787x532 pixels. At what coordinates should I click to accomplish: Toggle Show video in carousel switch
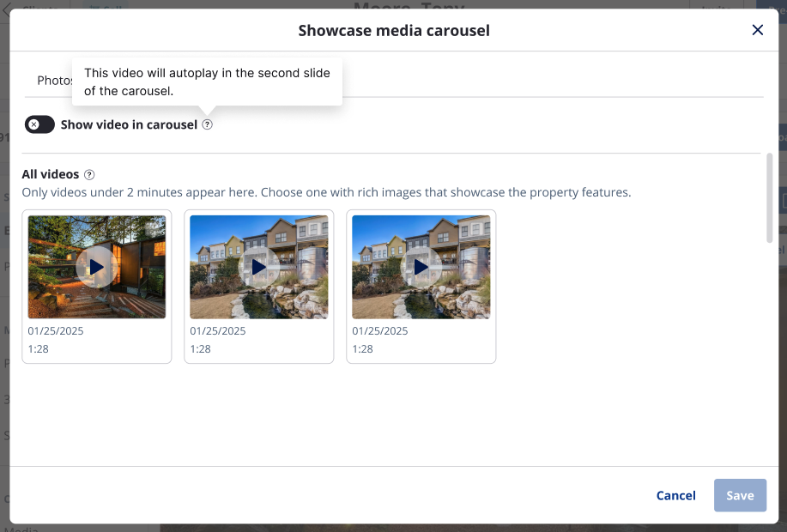(x=39, y=124)
